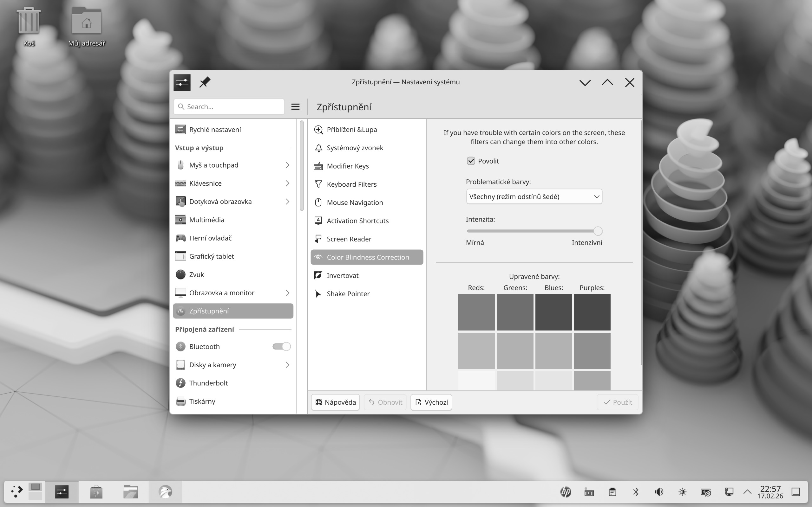
Task: Click the Intenzita slider handle
Action: coord(598,231)
